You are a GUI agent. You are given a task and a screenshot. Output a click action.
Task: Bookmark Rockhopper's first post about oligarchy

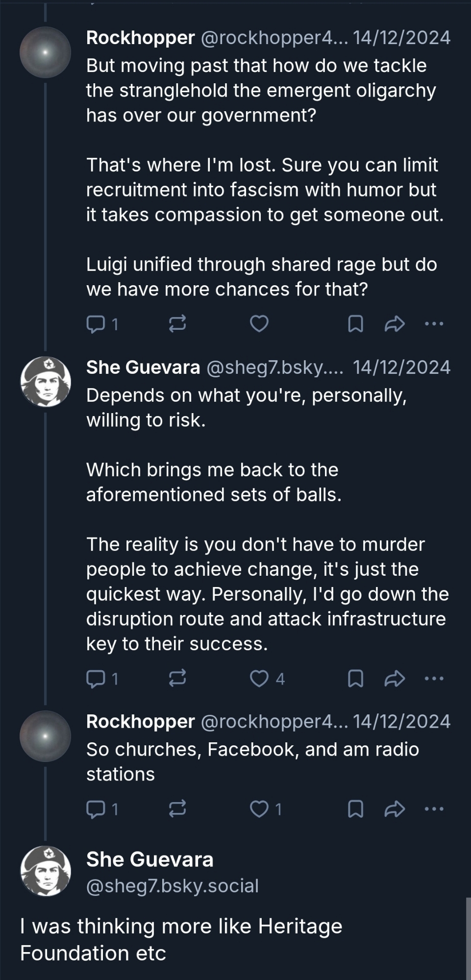click(x=355, y=324)
